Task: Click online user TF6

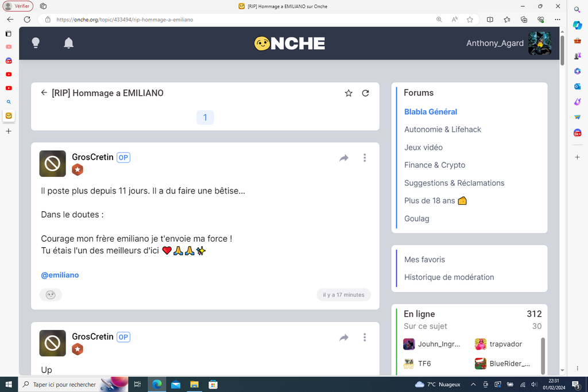Action: tap(417, 363)
